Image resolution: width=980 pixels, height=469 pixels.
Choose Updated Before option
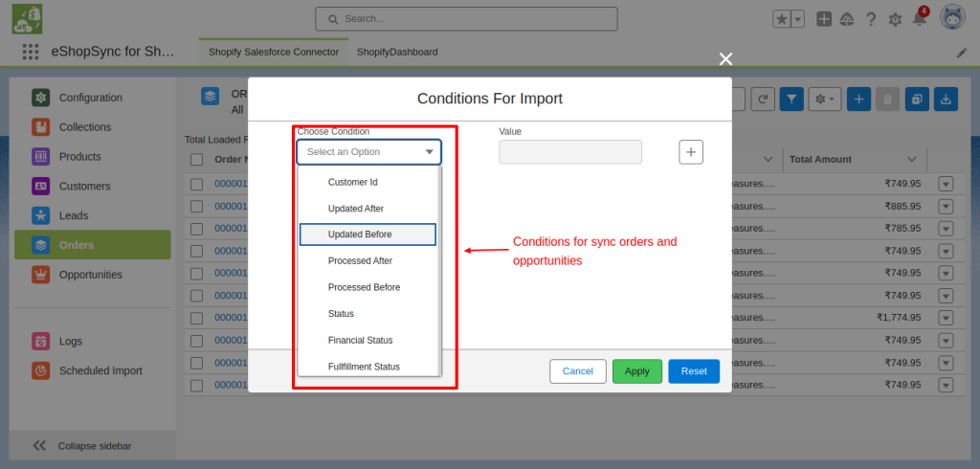point(368,234)
